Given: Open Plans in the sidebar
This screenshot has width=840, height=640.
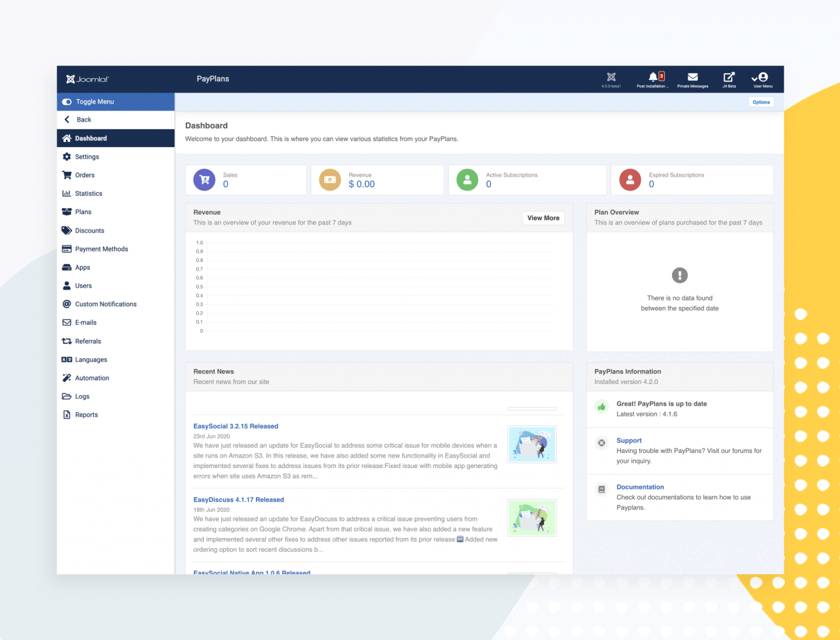Looking at the screenshot, I should pos(115,212).
